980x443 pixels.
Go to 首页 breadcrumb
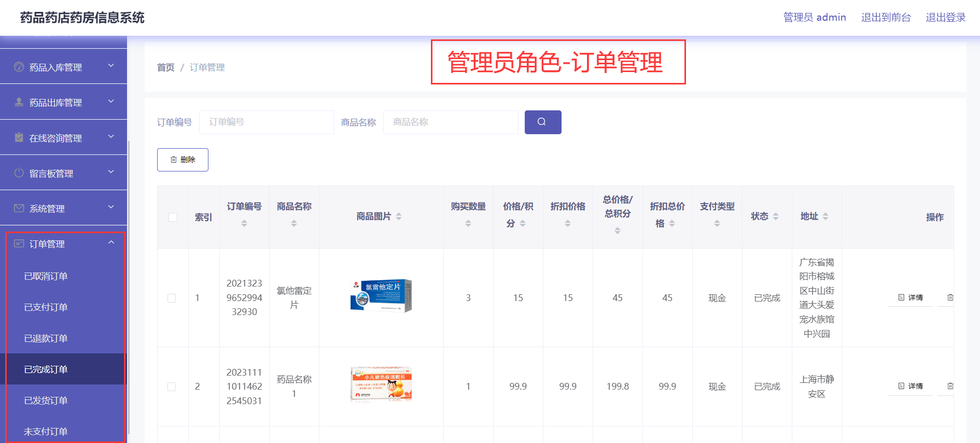coord(165,67)
